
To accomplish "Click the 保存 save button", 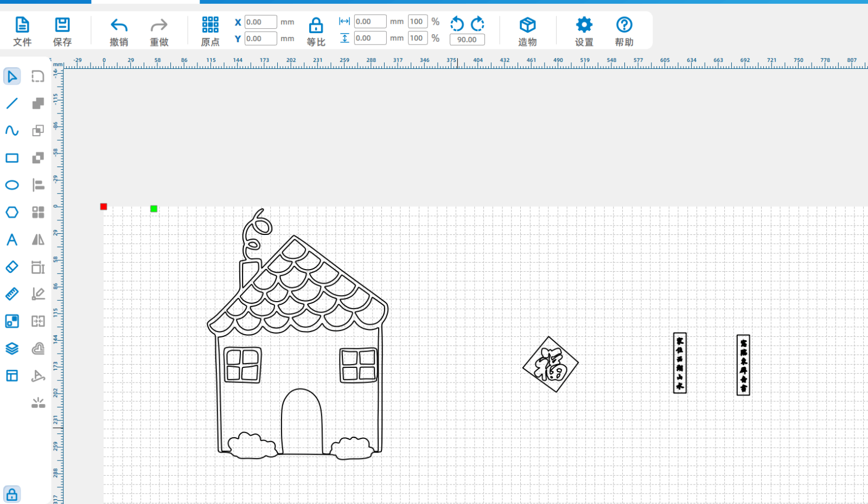I will point(62,31).
